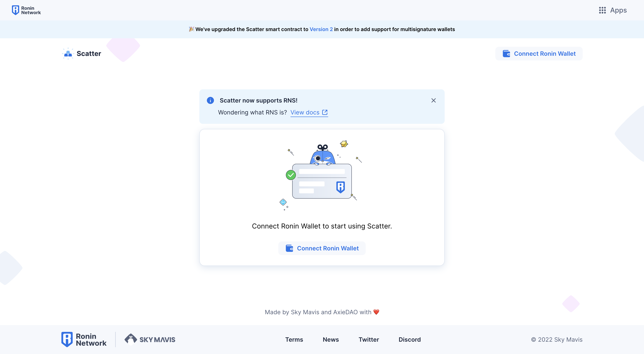Open the View docs link
Screen dimensions: 644x354
point(309,112)
